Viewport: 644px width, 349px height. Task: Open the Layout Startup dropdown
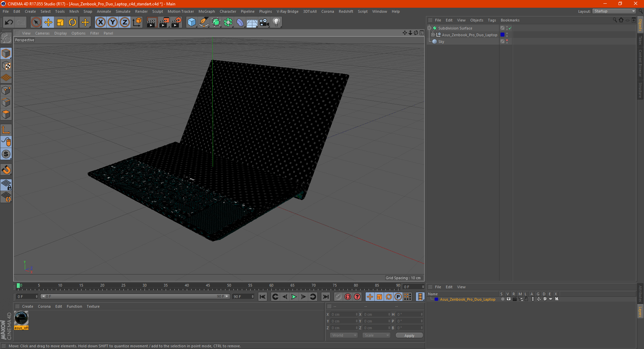(614, 11)
